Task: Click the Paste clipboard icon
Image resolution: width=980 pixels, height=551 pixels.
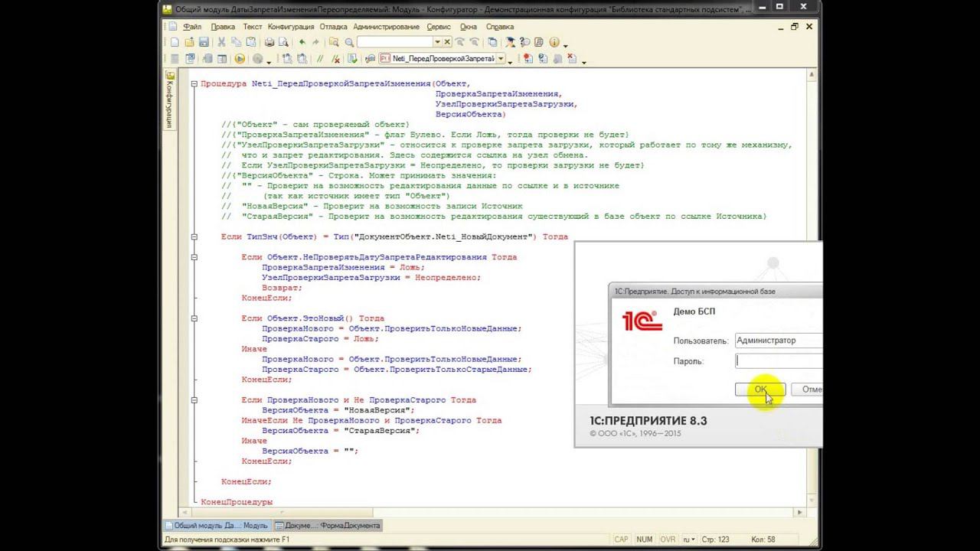Action: pos(250,42)
